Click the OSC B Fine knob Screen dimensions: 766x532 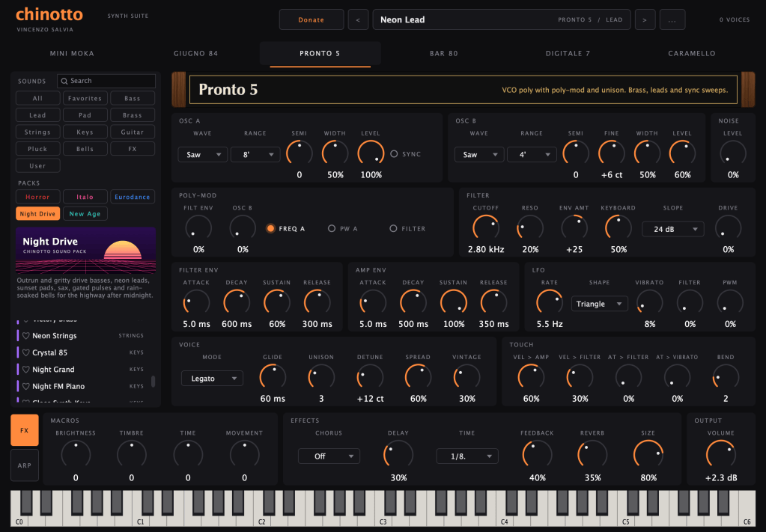point(611,153)
